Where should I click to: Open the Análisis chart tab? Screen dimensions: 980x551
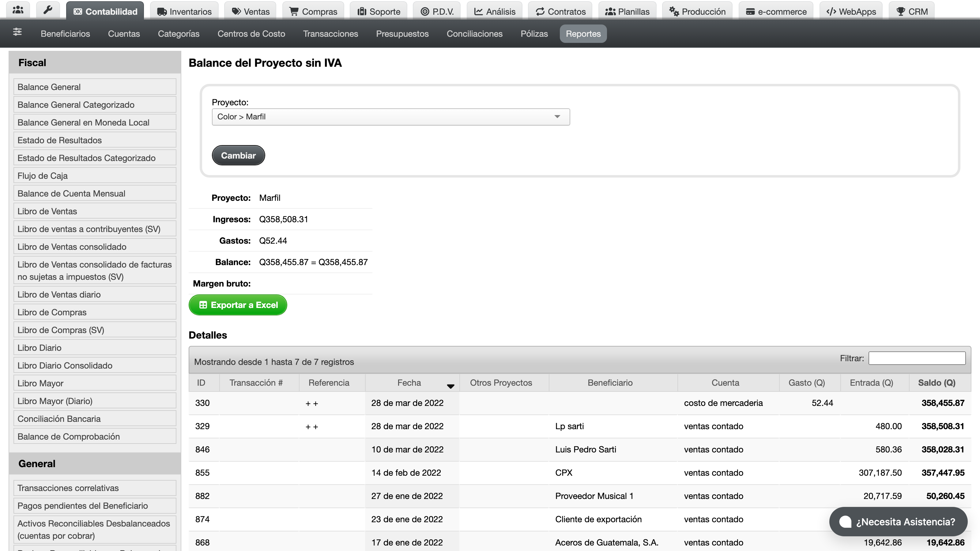pos(495,11)
